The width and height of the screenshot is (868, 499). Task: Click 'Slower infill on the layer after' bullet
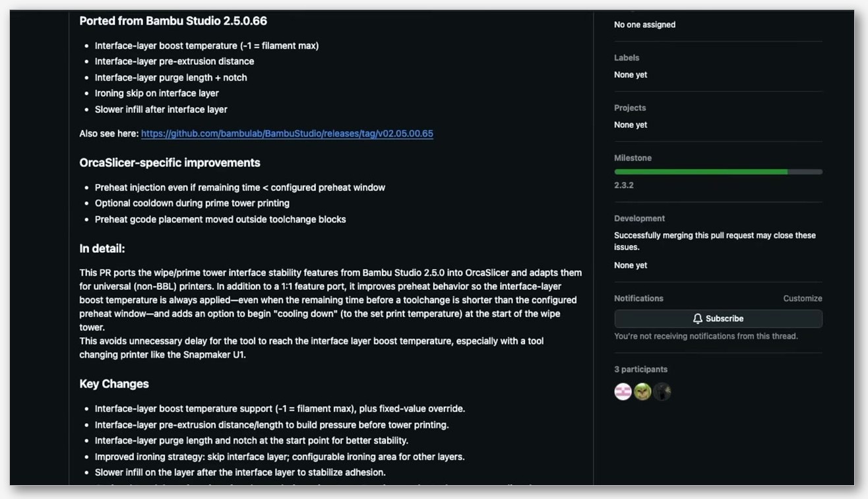click(240, 473)
